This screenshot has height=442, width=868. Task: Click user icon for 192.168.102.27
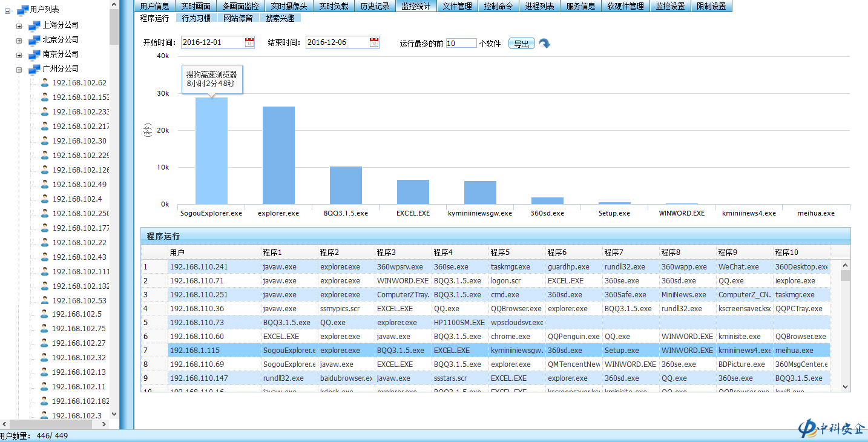45,343
